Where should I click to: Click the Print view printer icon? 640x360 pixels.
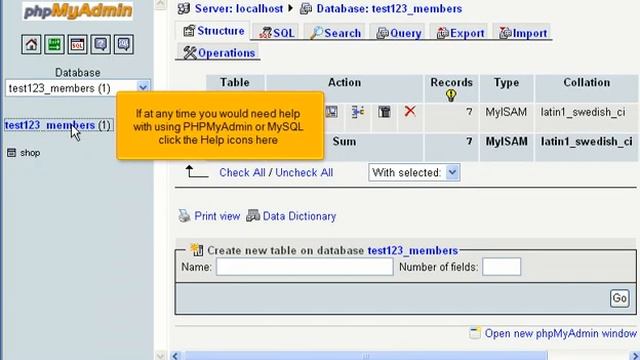click(x=184, y=216)
